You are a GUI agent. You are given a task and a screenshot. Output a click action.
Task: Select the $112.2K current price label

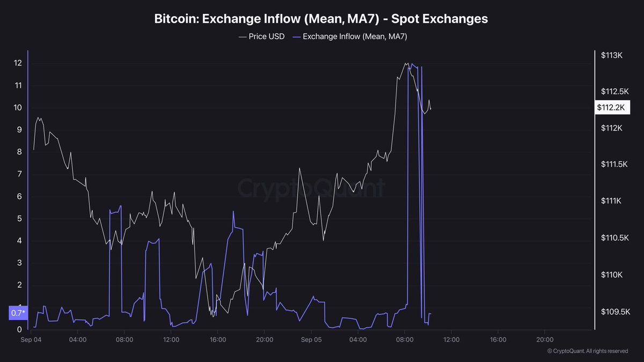point(610,107)
